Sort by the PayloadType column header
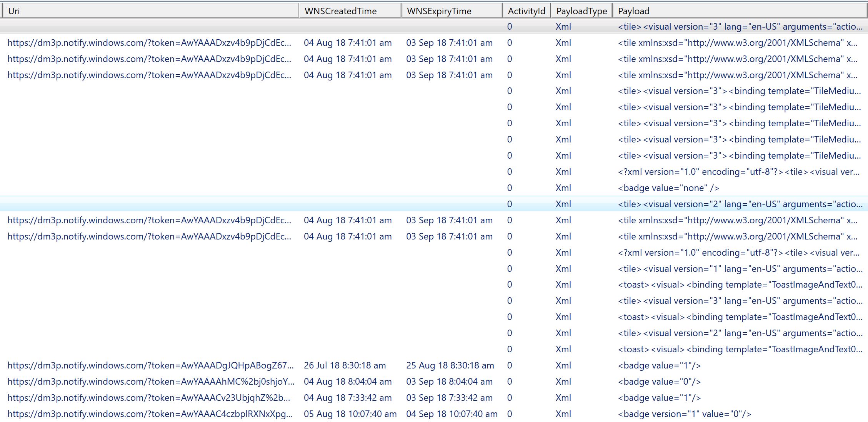This screenshot has width=868, height=422. point(581,11)
